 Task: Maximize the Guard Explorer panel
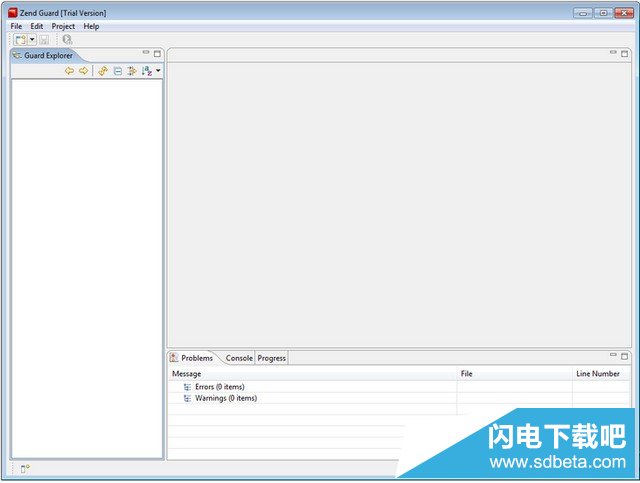[x=157, y=53]
